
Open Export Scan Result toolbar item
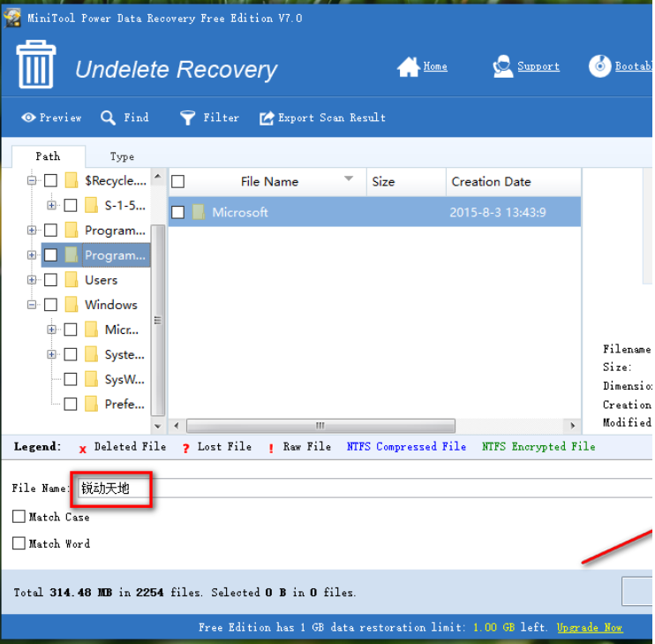[x=322, y=117]
